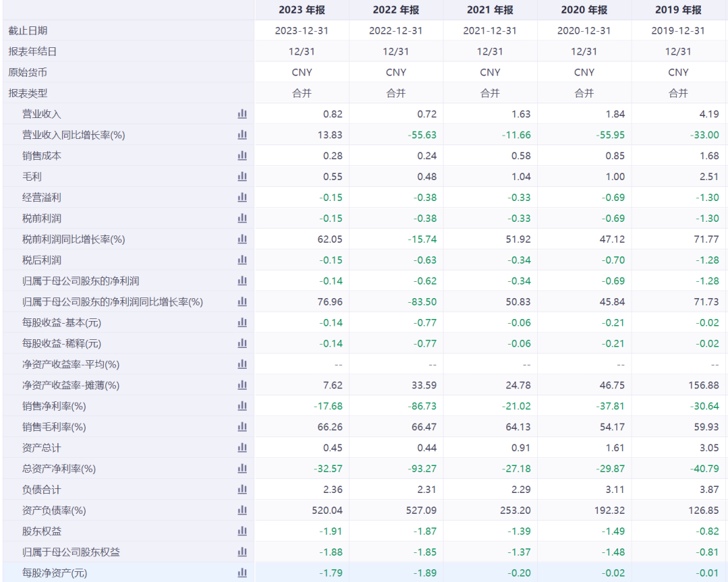Click chart icon for 经营溢利 row

coord(242,198)
